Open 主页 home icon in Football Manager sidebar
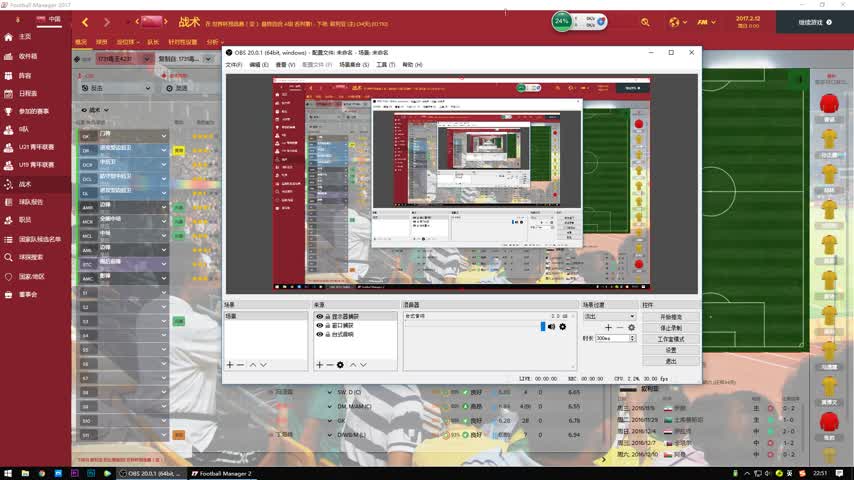This screenshot has height=480, width=854. [8, 37]
